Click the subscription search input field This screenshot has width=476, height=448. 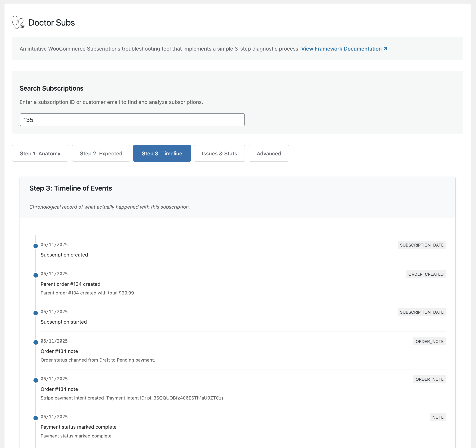coord(132,120)
